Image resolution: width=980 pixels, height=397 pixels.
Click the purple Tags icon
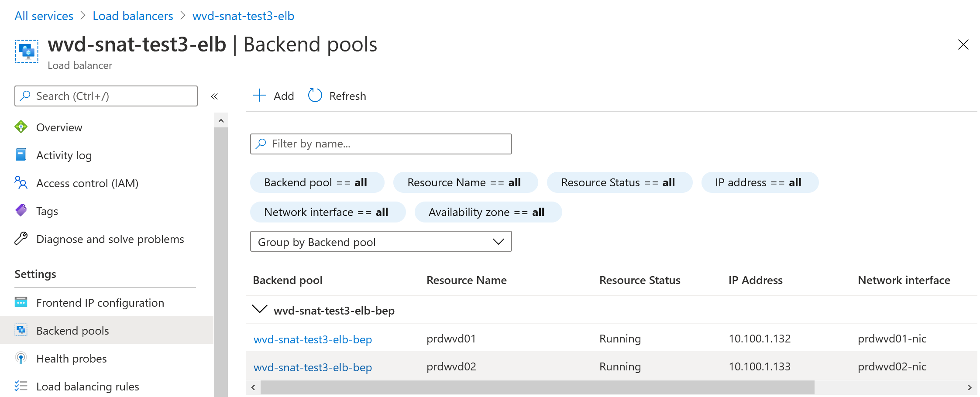pyautogui.click(x=21, y=211)
